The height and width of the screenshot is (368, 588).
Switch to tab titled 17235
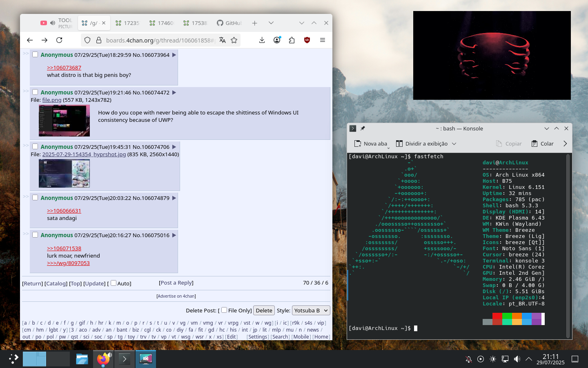[127, 23]
